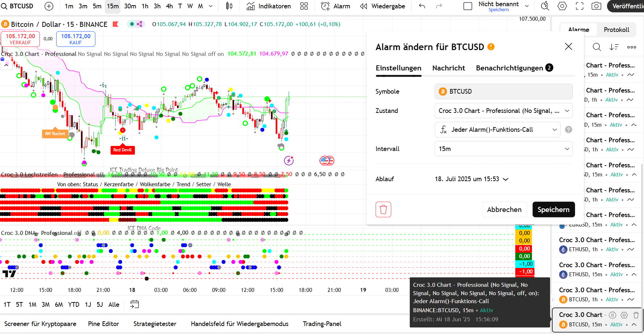644x334 pixels.
Task: Click the add symbol plus icon
Action: [49, 6]
